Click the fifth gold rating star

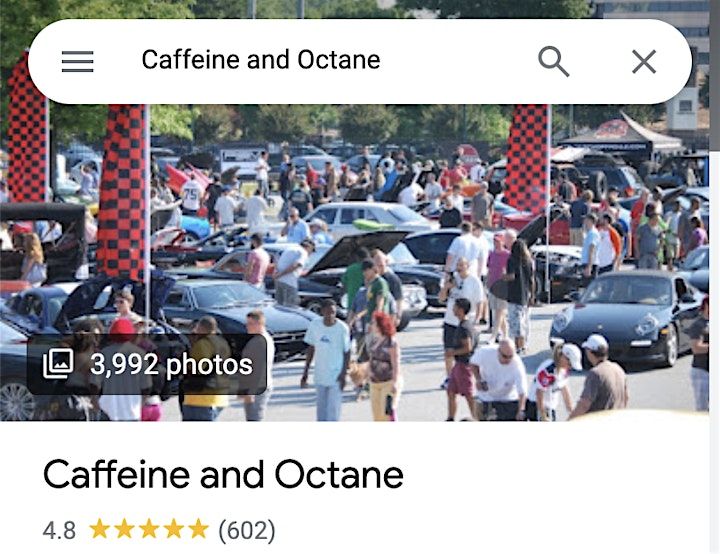(198, 529)
